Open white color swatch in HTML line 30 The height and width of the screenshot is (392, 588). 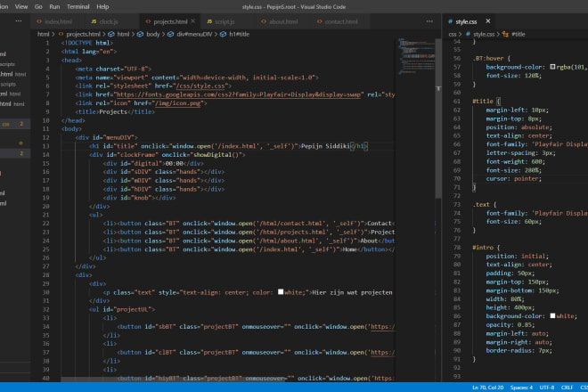pyautogui.click(x=281, y=292)
